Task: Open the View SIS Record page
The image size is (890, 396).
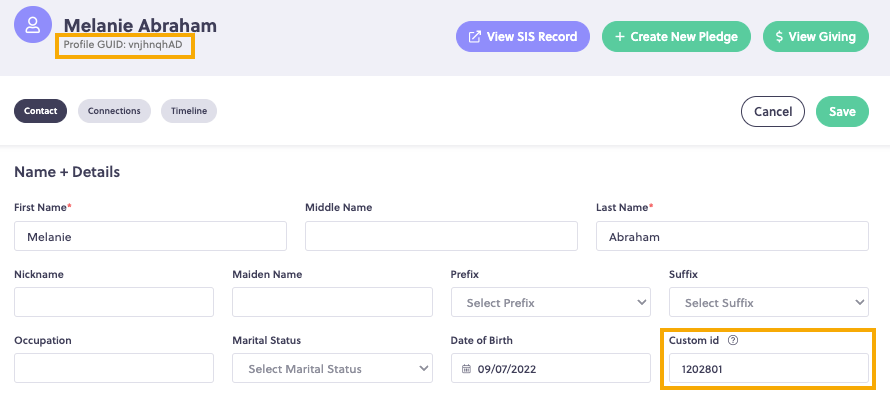Action: tap(523, 37)
